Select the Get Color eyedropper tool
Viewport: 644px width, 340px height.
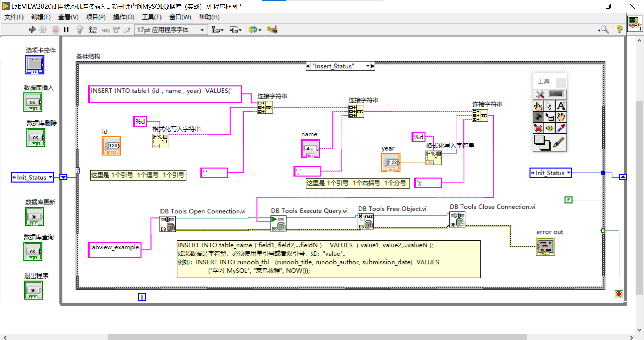click(561, 128)
